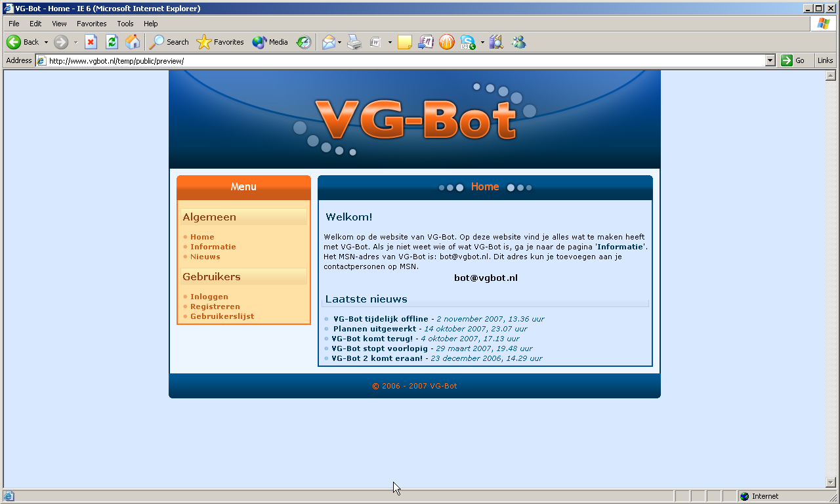840x504 pixels.
Task: Click the 'Gebruikers' menu heading
Action: click(211, 277)
